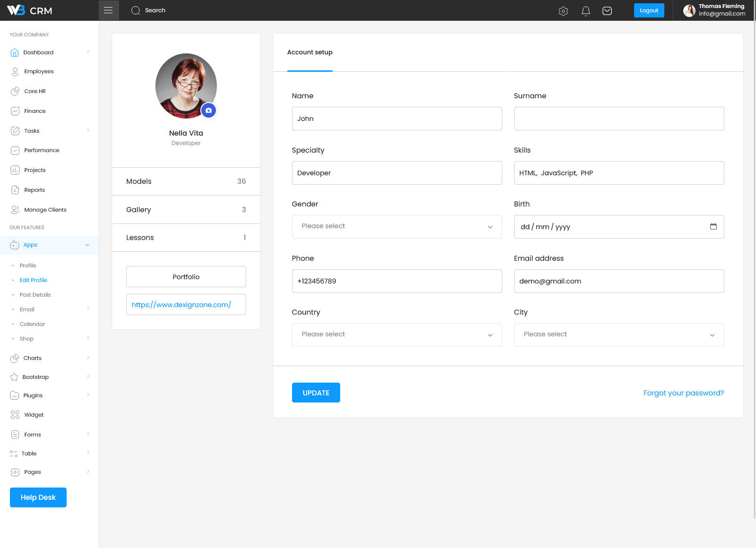Screen dimensions: 756x548
Task: Expand the Charts submenu chevron
Action: pyautogui.click(x=88, y=358)
